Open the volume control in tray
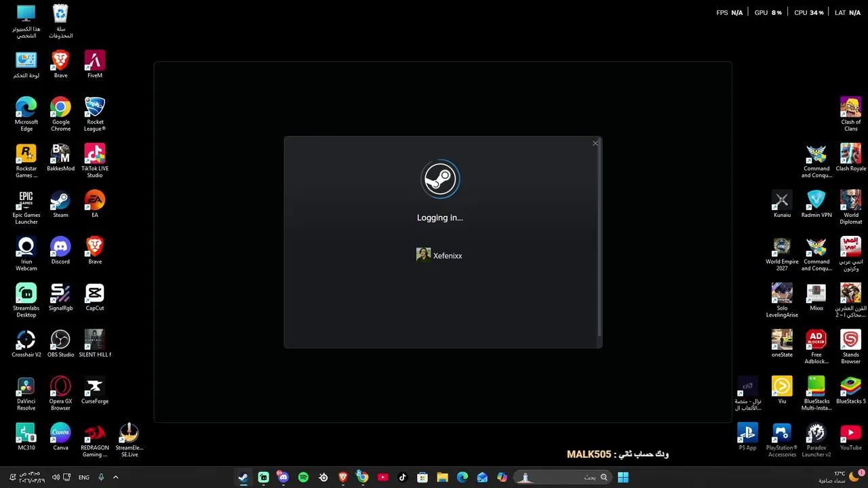The height and width of the screenshot is (488, 868). click(x=56, y=477)
